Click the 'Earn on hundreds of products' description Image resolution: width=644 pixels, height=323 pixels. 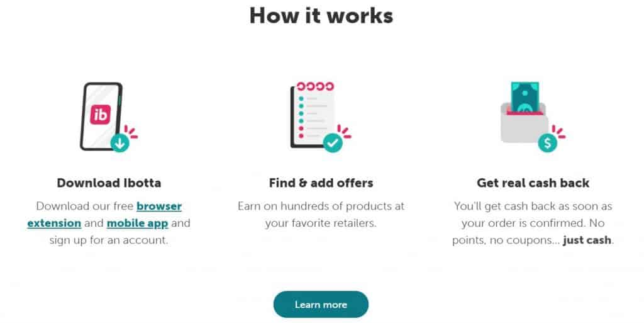coord(321,215)
